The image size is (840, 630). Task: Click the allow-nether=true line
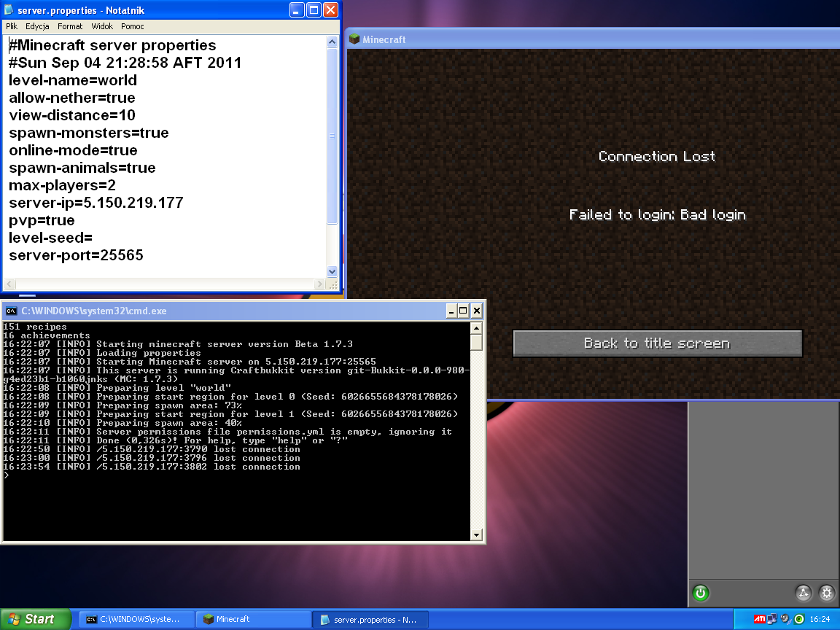tap(71, 98)
